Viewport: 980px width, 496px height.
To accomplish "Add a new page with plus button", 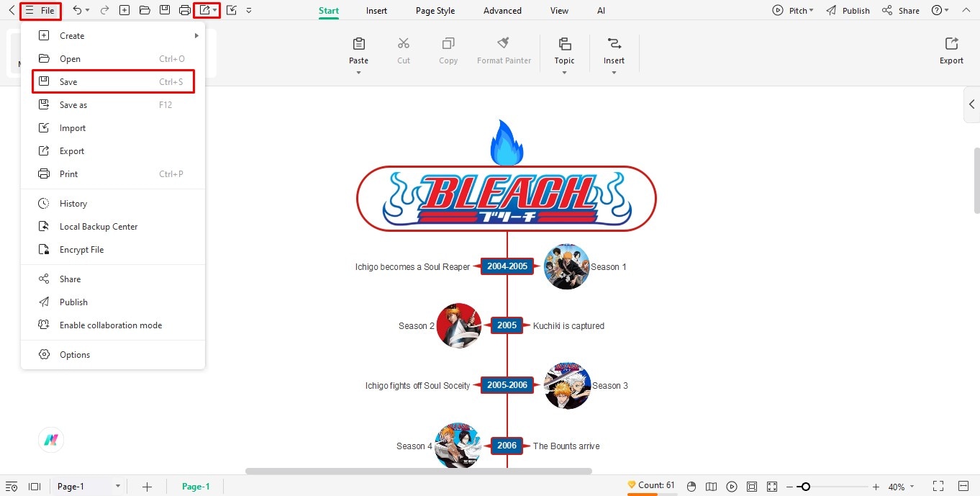I will click(147, 487).
